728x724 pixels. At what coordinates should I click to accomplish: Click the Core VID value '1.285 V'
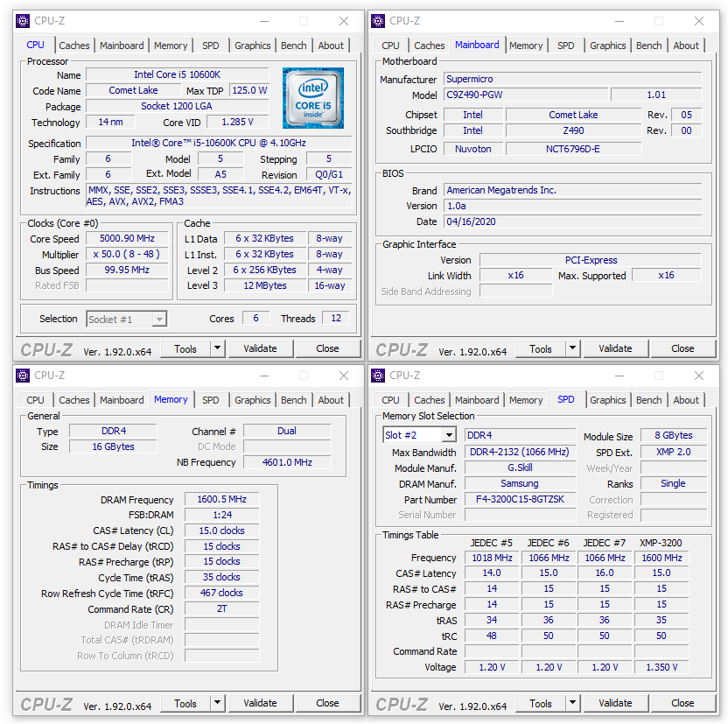point(238,123)
